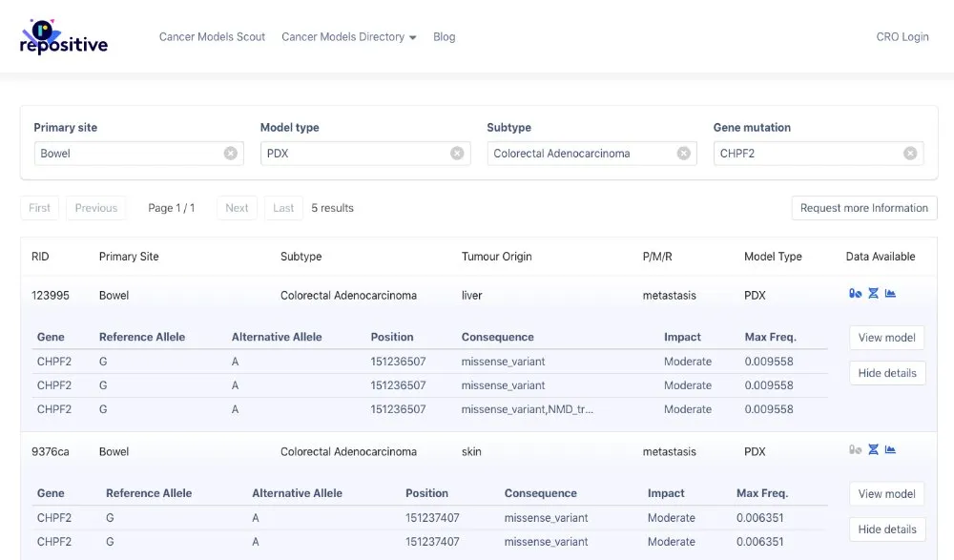Screen dimensions: 954x560
Task: View model 9376ca
Action: tap(886, 493)
